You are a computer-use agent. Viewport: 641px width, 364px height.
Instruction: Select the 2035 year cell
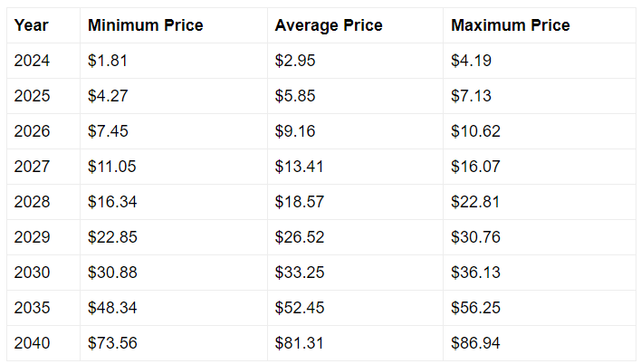[43, 308]
